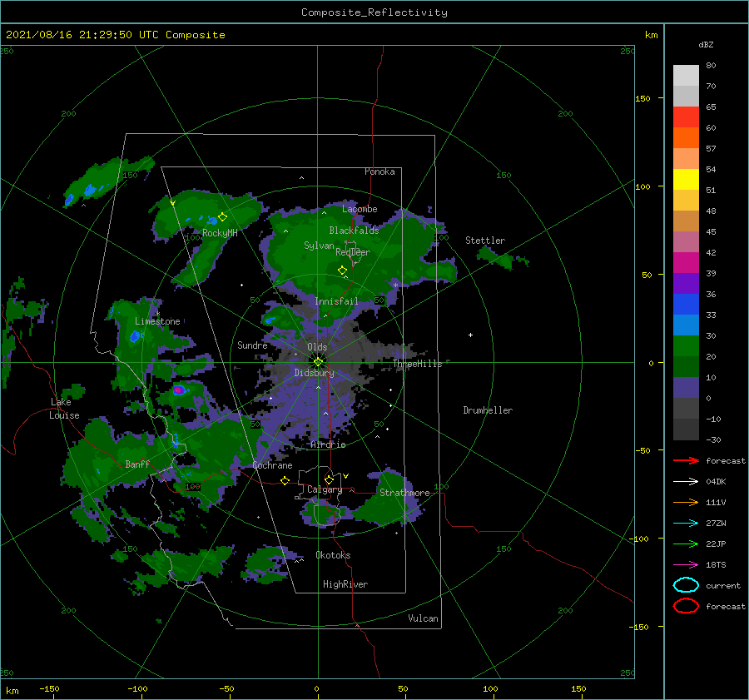Click the km label at bottom left
This screenshot has height=700, width=749.
tap(12, 691)
